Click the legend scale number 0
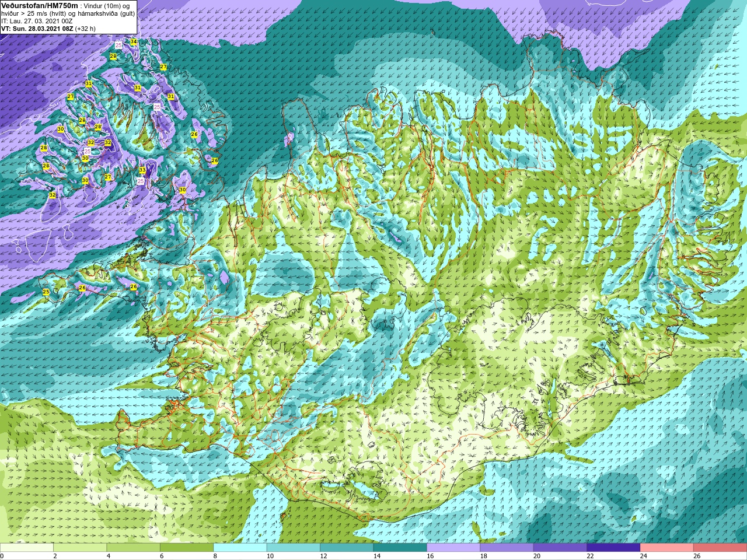This screenshot has height=560, width=747. pyautogui.click(x=2, y=556)
